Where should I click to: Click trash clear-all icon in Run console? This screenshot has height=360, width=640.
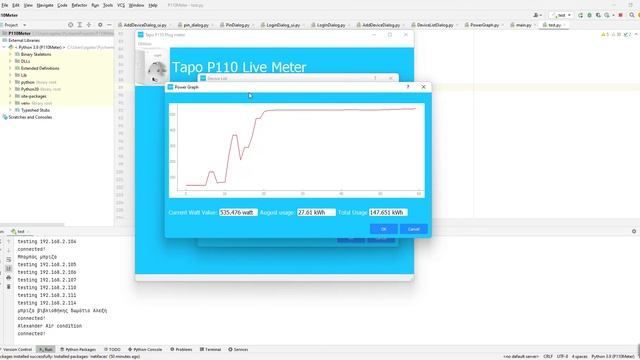9,287
